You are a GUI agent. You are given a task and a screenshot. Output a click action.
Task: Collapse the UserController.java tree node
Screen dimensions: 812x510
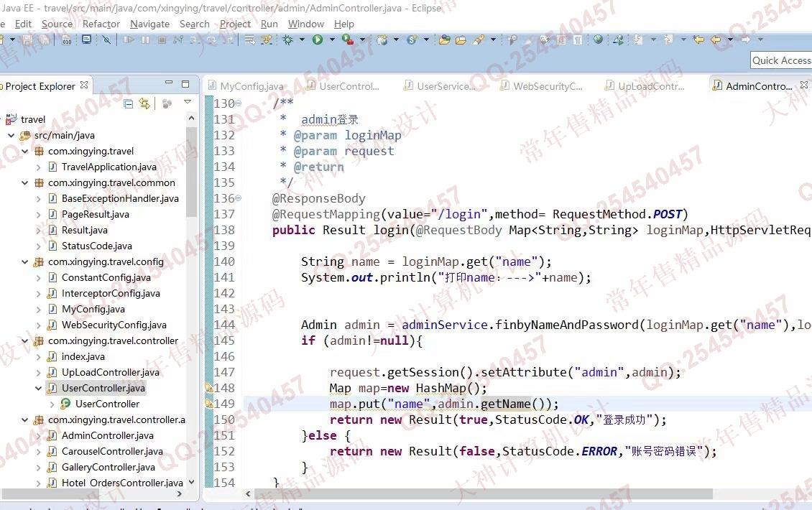click(x=38, y=389)
